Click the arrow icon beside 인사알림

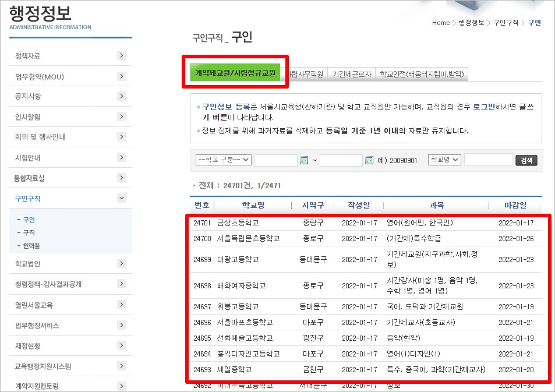click(121, 117)
